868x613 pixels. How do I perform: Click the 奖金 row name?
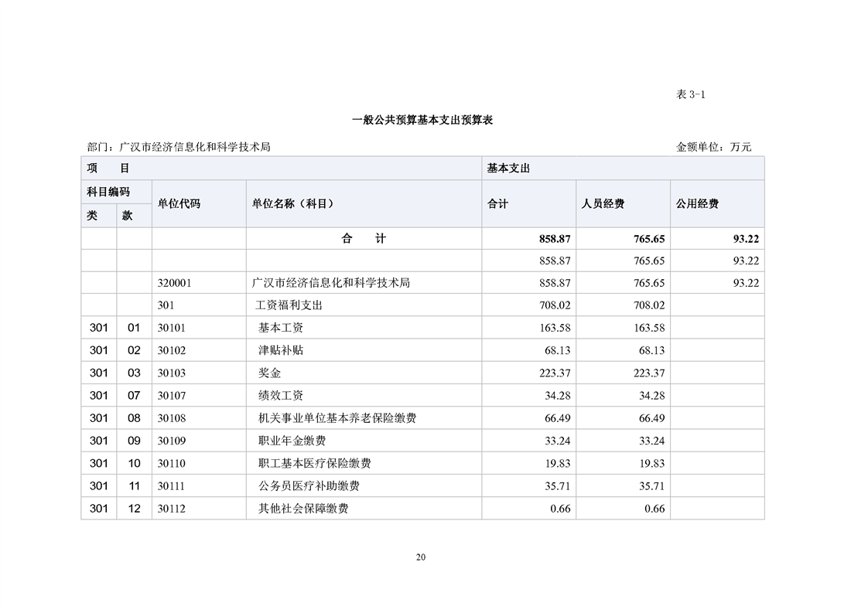(x=269, y=373)
